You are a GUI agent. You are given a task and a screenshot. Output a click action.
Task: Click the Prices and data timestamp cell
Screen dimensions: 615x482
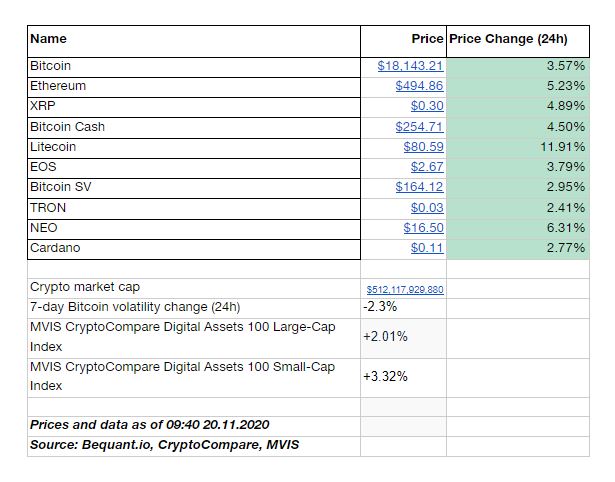(194, 426)
